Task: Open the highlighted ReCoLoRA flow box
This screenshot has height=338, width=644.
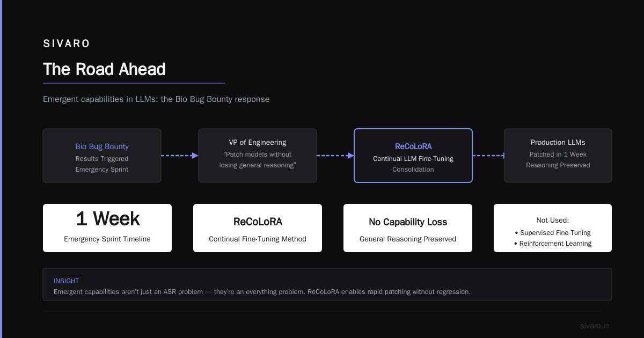Action: (413, 156)
